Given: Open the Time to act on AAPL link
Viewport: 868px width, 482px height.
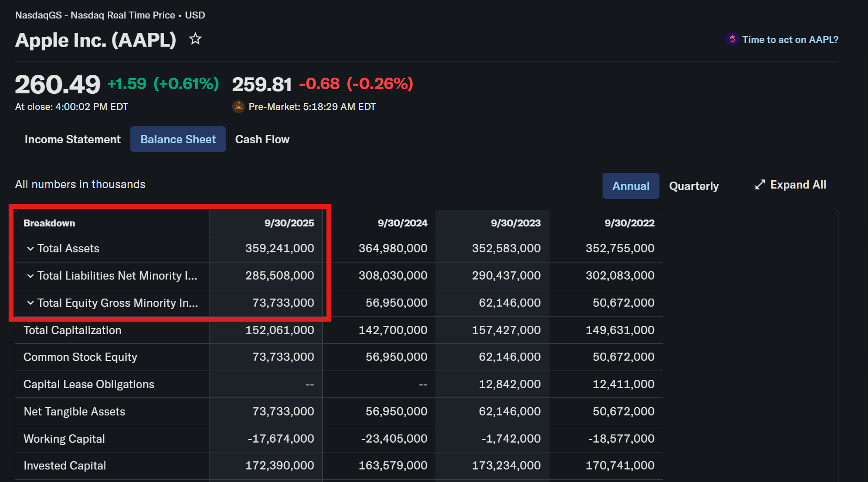Looking at the screenshot, I should point(790,40).
